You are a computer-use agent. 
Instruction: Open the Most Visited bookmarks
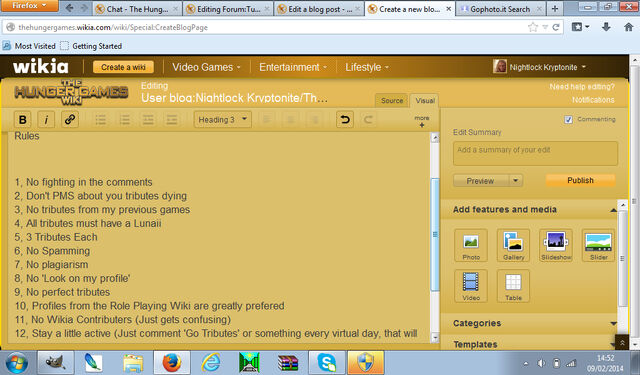point(29,46)
